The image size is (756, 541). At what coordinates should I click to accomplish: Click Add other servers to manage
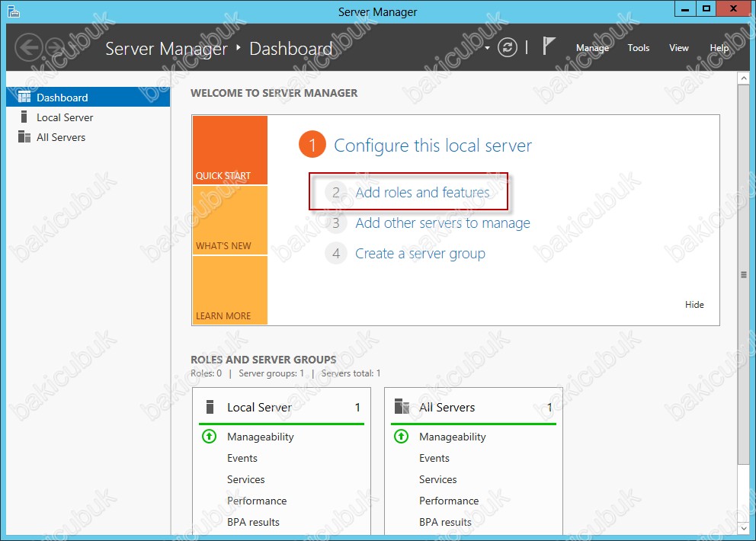coord(443,222)
